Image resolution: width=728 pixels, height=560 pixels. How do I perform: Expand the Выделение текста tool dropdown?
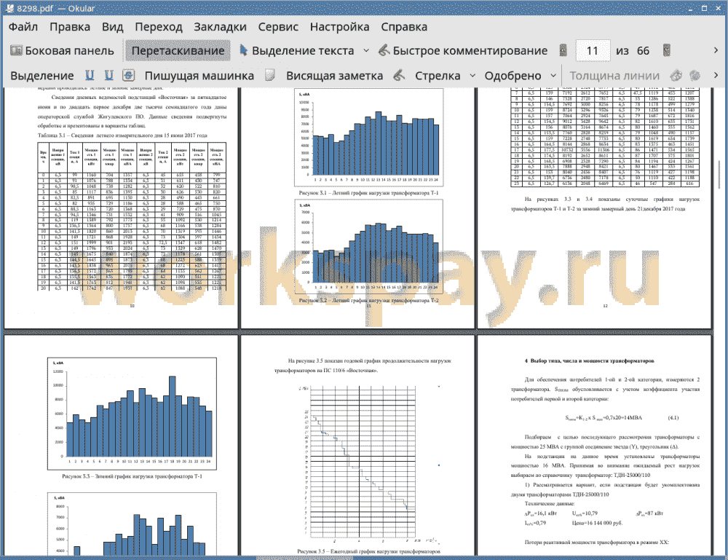click(x=366, y=51)
